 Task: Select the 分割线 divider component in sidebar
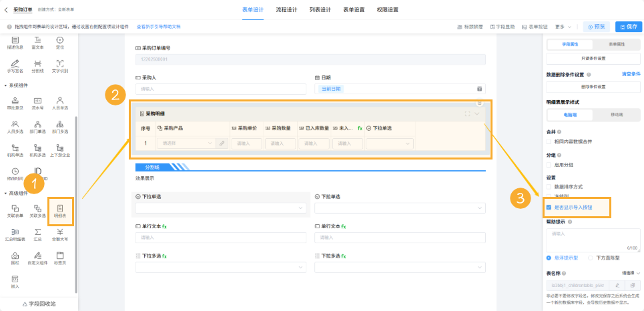pos(37,65)
